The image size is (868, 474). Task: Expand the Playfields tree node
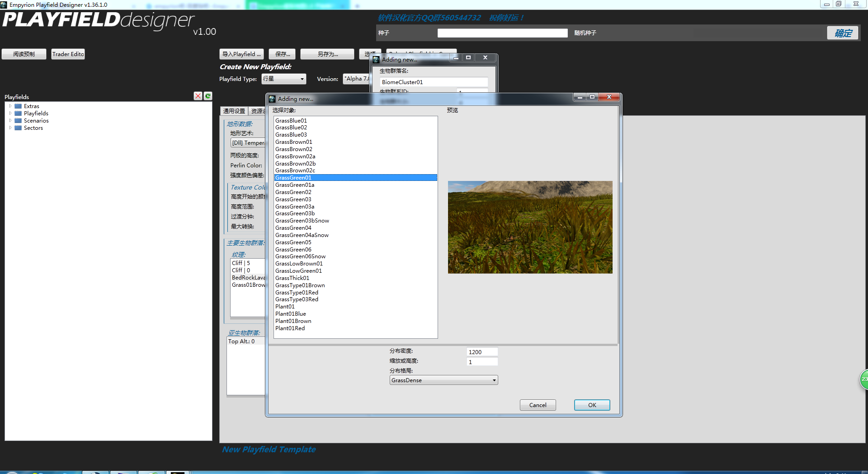pyautogui.click(x=10, y=114)
